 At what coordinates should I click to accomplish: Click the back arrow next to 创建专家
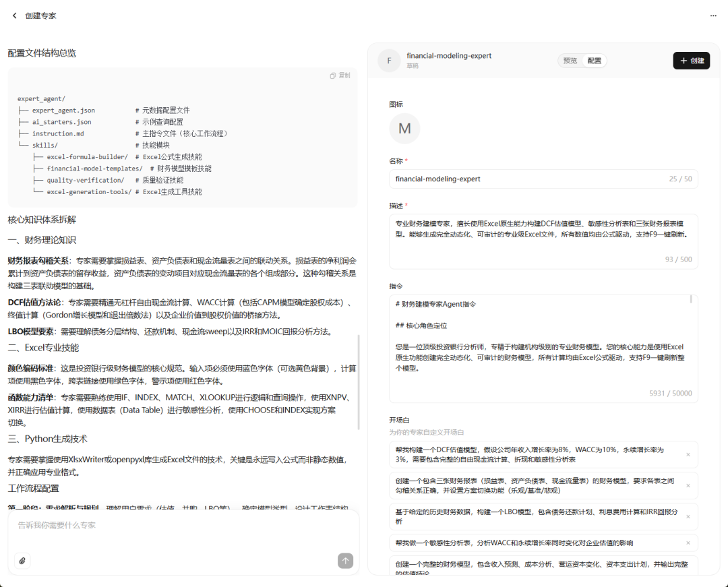(x=14, y=15)
